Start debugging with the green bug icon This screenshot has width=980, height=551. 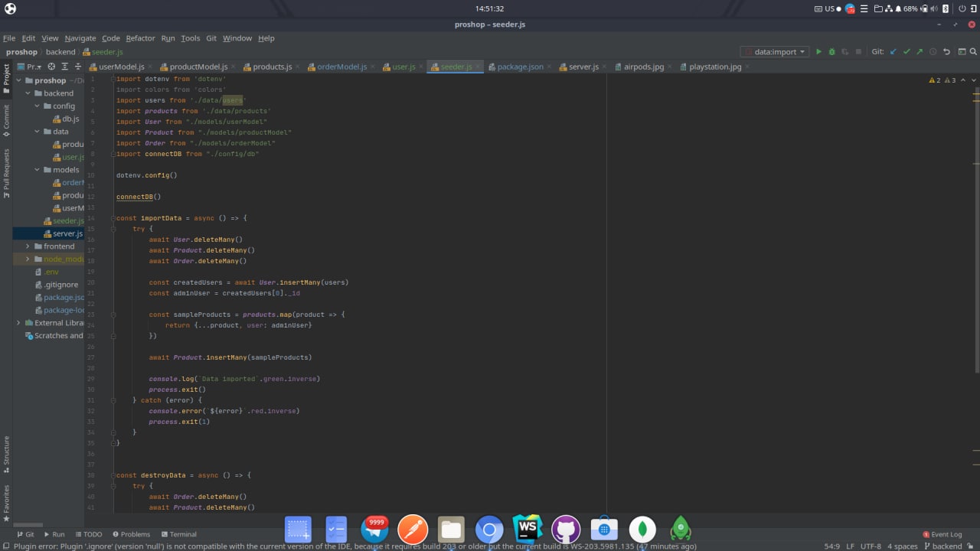831,52
